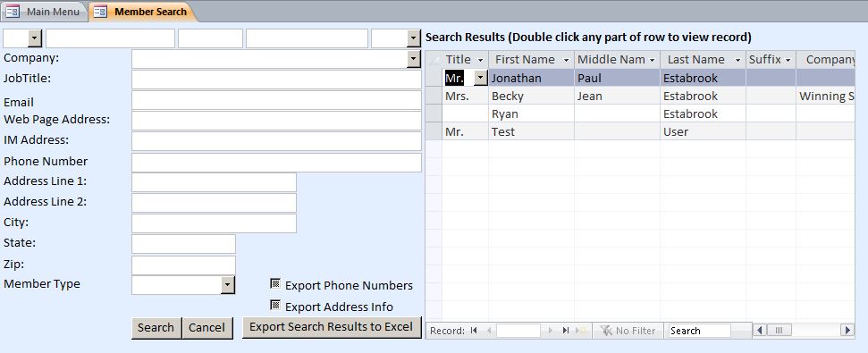
Task: Click the User last name cell
Action: 703,131
